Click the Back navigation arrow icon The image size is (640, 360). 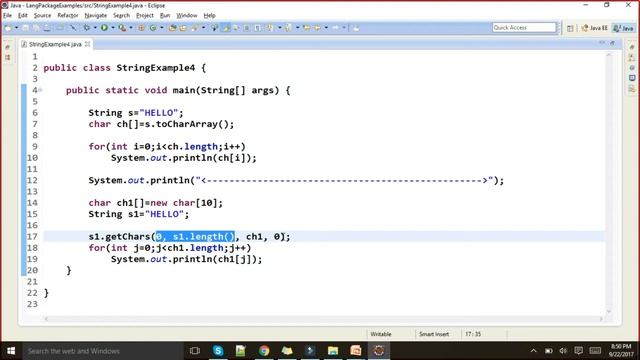(x=317, y=28)
